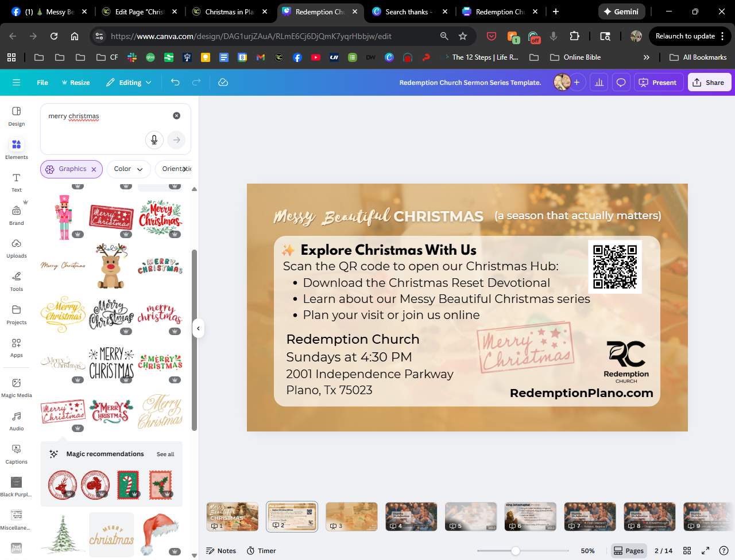Open the Text tool panel
Image resolution: width=735 pixels, height=560 pixels.
[17, 182]
